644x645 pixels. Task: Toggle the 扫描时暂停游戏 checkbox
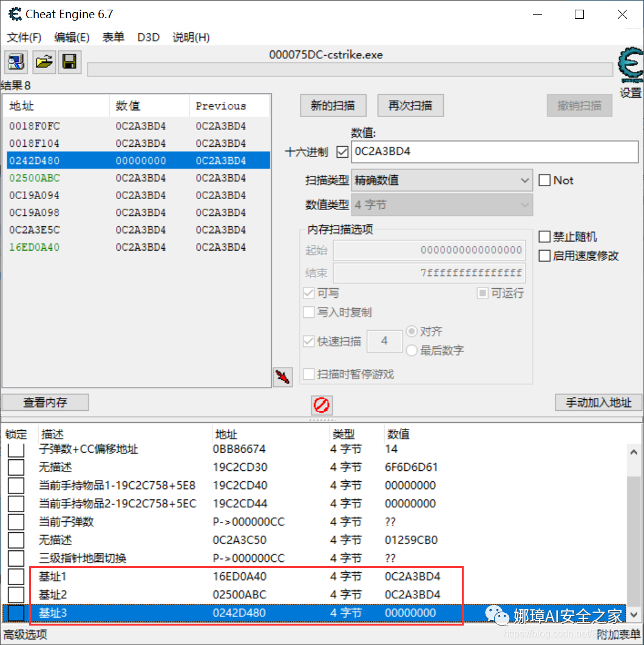(x=308, y=374)
